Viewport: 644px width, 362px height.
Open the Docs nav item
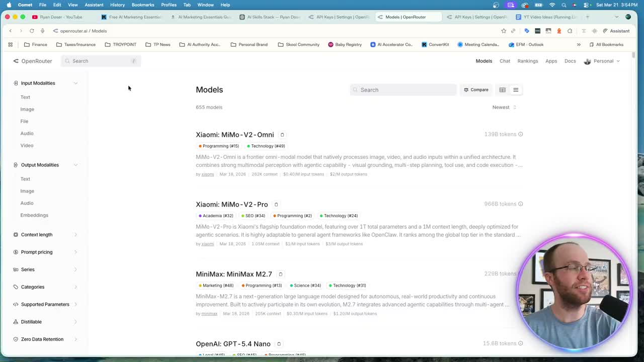pyautogui.click(x=570, y=61)
